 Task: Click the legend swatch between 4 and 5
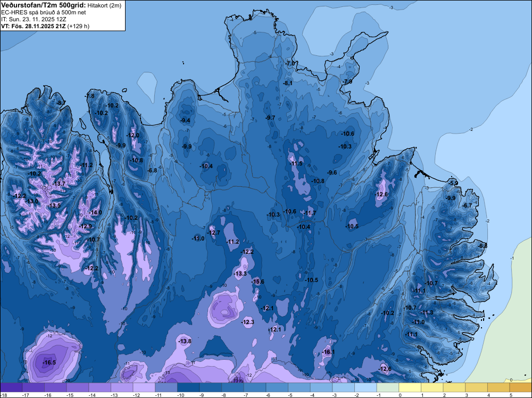[499, 387]
